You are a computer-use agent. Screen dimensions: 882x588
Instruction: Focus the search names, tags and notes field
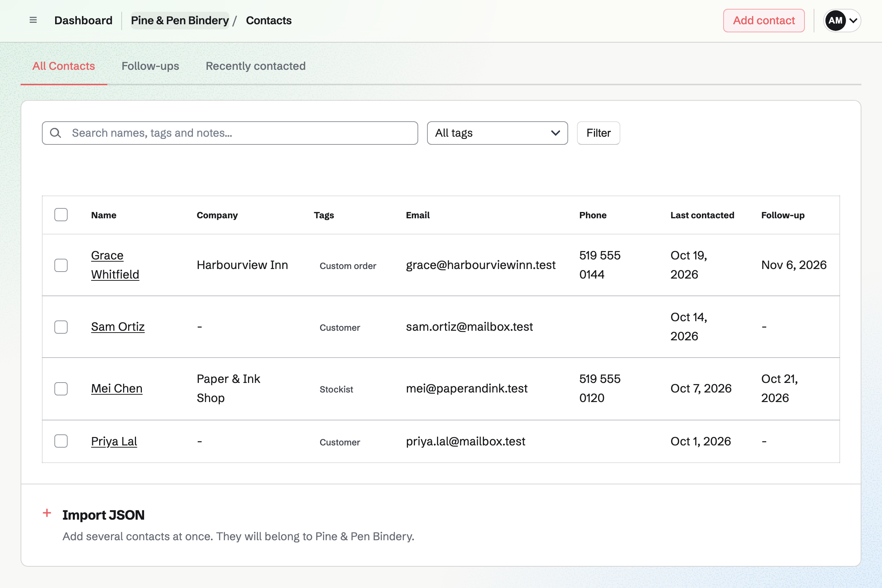[x=230, y=133]
